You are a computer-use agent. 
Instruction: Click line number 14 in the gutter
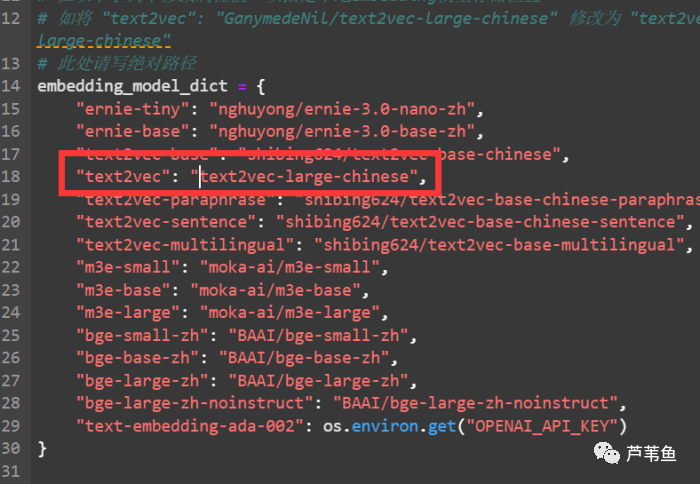click(11, 86)
